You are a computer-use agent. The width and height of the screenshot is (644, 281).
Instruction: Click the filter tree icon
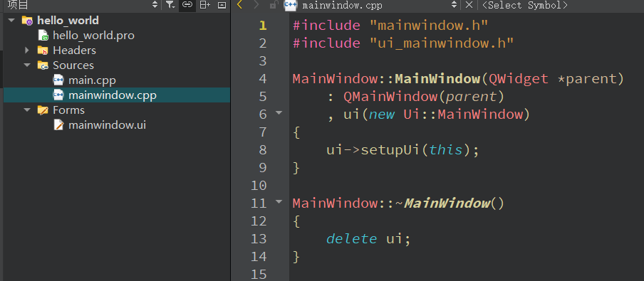pyautogui.click(x=170, y=5)
